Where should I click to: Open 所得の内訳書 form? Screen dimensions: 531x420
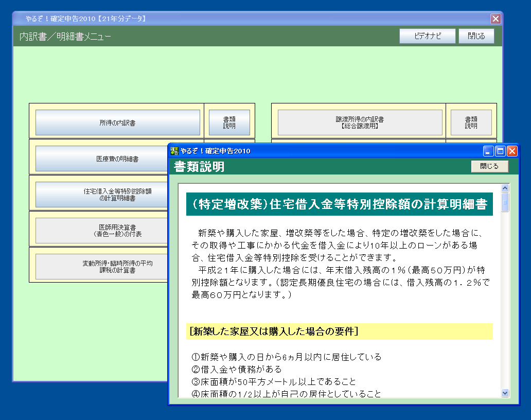pos(117,122)
